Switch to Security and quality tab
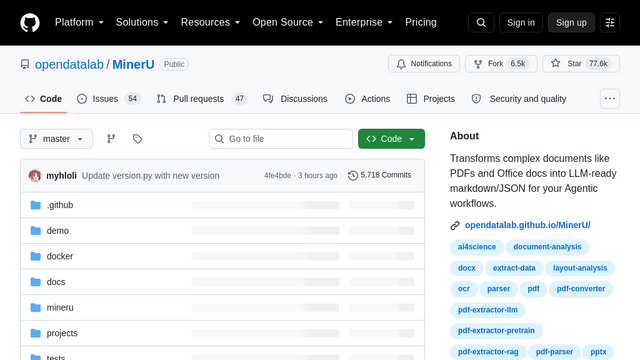Image resolution: width=640 pixels, height=360 pixels. click(x=519, y=99)
